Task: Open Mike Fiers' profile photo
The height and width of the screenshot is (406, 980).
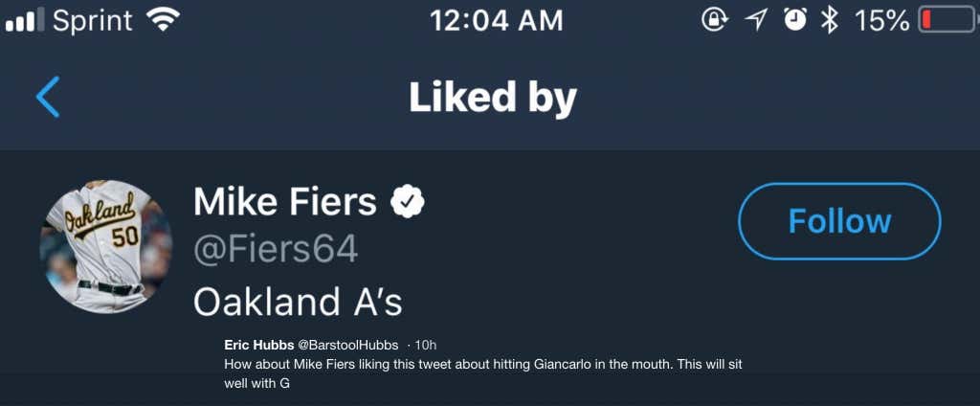Action: (106, 246)
